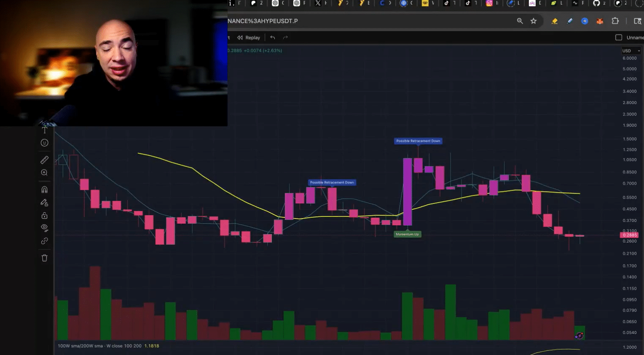Toggle the Magnet snap mode
The height and width of the screenshot is (355, 644).
point(44,190)
